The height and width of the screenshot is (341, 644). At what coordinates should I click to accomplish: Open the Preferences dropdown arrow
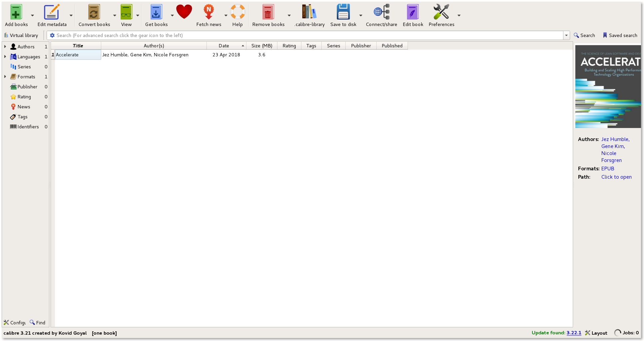[x=459, y=15]
